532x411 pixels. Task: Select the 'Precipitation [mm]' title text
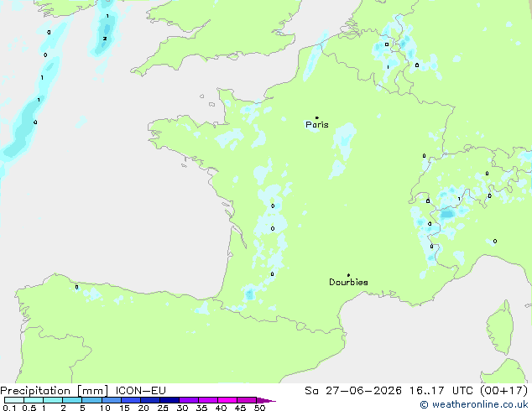tap(55, 391)
